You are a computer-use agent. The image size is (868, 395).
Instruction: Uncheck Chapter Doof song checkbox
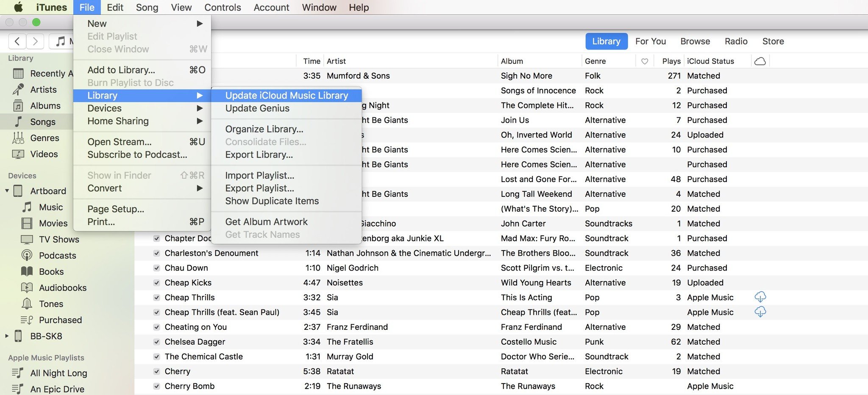156,238
